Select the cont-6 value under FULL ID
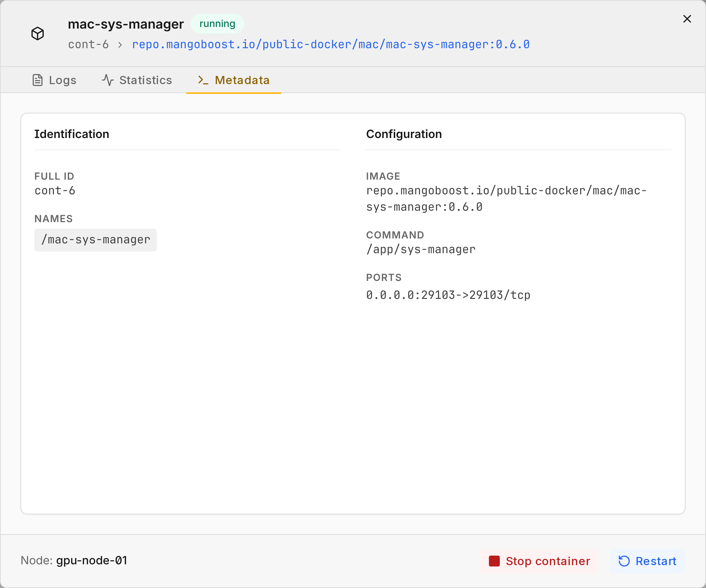This screenshot has height=588, width=706. 55,191
